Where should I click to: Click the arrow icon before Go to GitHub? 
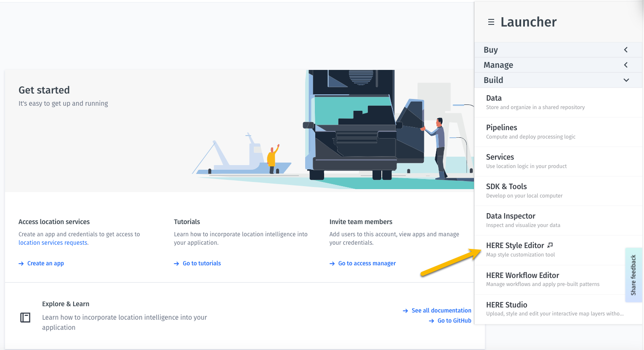pyautogui.click(x=431, y=321)
